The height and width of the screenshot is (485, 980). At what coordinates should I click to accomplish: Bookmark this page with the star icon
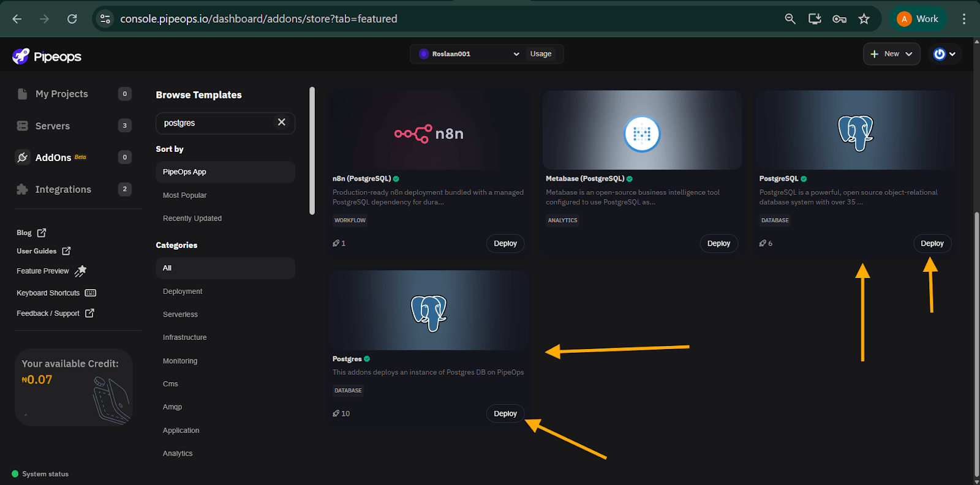[x=864, y=19]
